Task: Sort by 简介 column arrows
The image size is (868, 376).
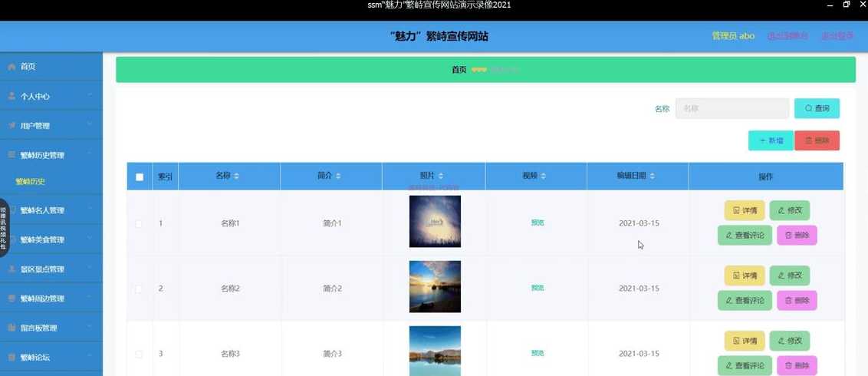Action: pyautogui.click(x=338, y=176)
